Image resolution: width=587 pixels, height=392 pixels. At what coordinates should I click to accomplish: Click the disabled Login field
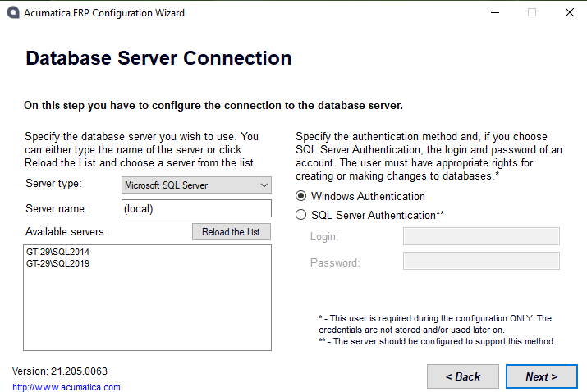coord(481,236)
